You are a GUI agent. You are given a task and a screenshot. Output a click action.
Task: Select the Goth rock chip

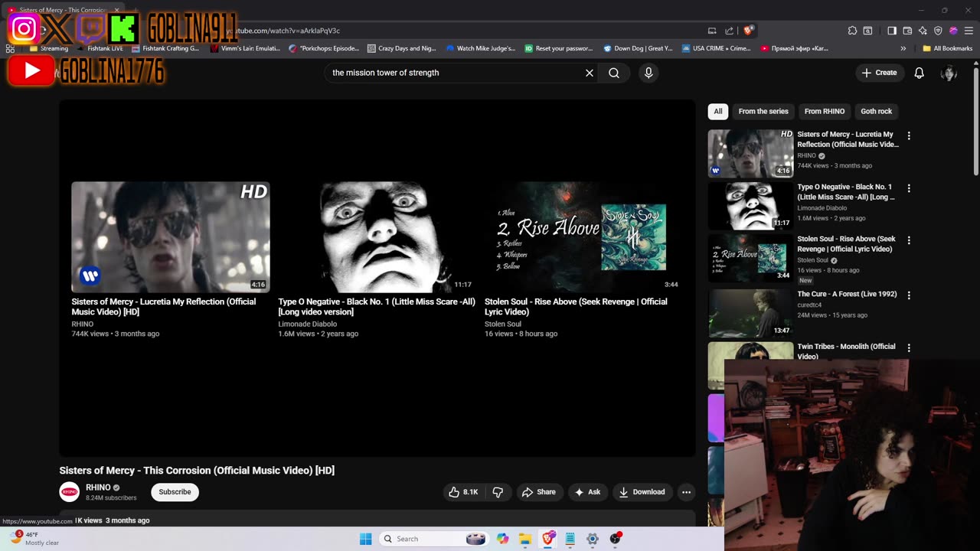876,111
